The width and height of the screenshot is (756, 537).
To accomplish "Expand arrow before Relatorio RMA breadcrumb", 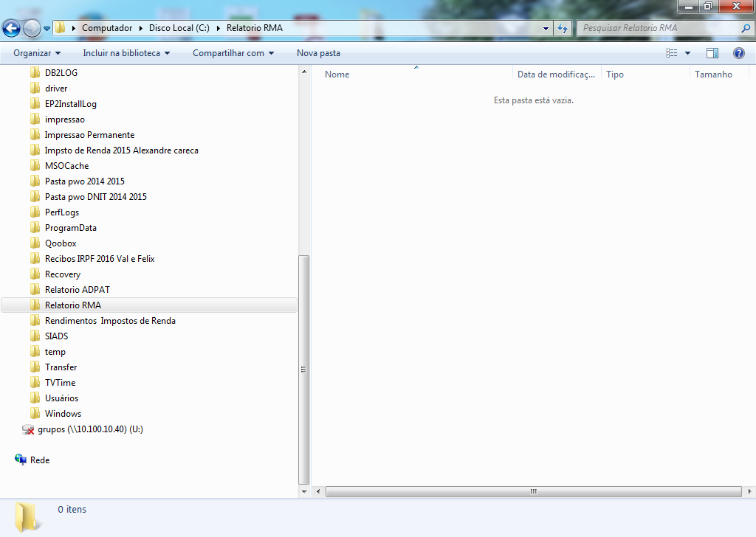I will 218,29.
